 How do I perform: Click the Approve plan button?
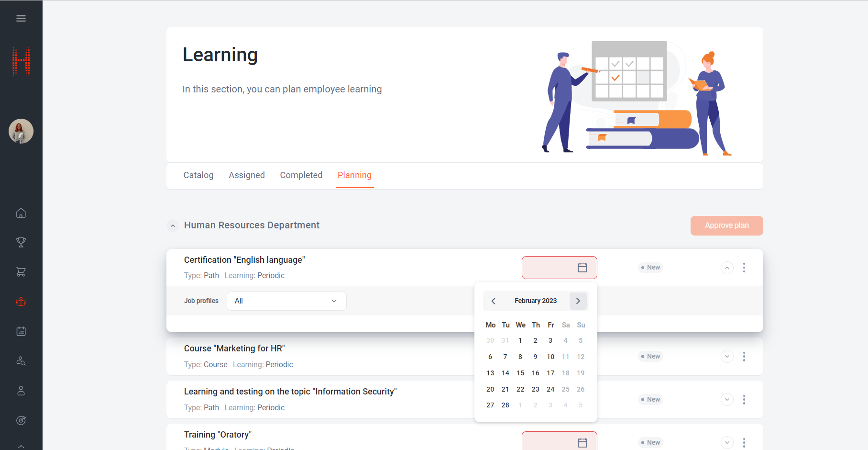pyautogui.click(x=726, y=225)
